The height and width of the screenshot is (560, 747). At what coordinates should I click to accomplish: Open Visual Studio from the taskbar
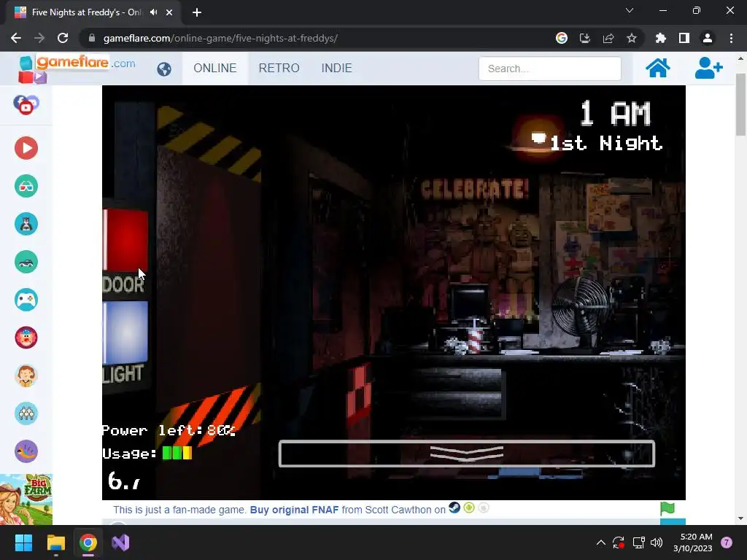(x=120, y=542)
